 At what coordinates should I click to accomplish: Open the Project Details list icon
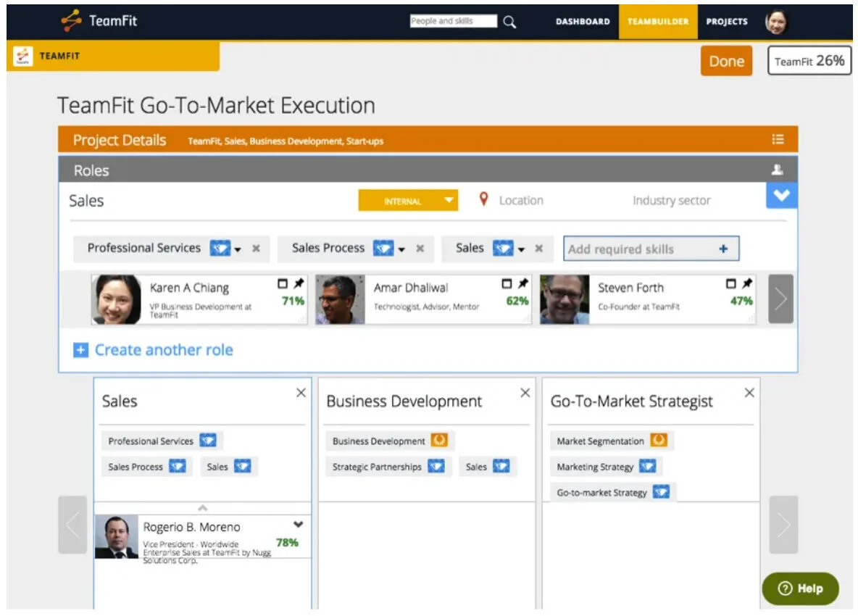point(778,139)
